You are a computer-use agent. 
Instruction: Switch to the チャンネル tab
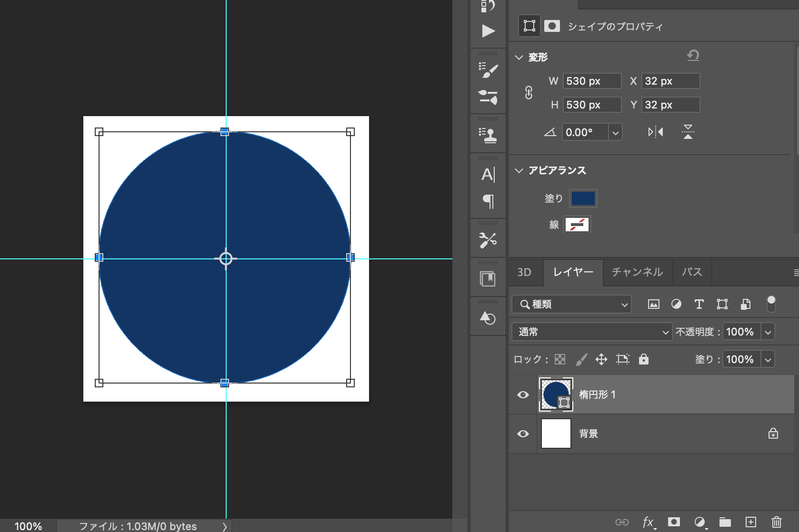637,272
